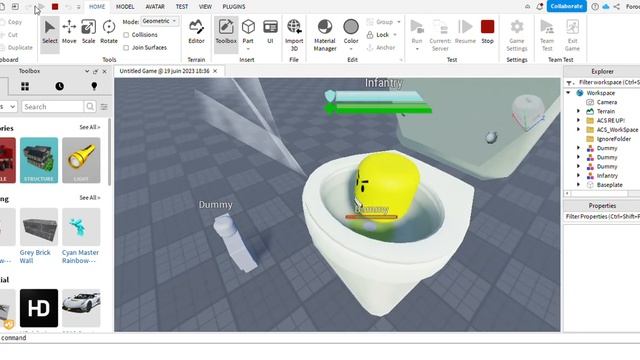This screenshot has height=360, width=640.
Task: Open the HOME ribbon tab
Action: (97, 7)
